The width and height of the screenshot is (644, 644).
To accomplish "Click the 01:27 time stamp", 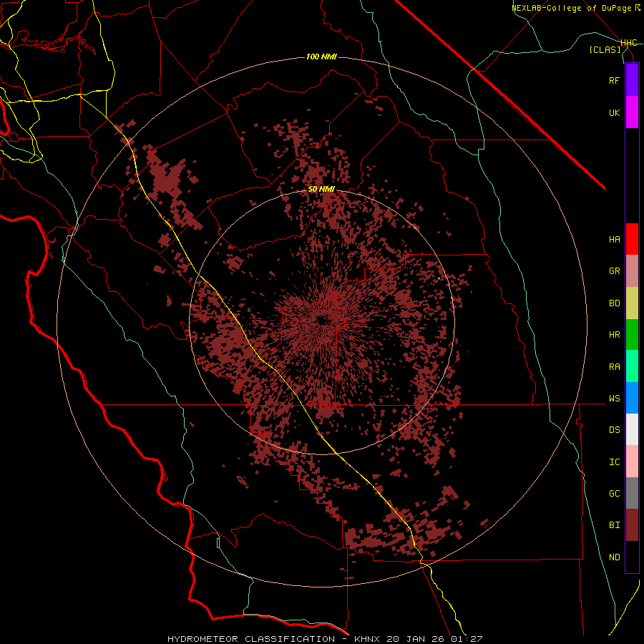I will pos(469,639).
